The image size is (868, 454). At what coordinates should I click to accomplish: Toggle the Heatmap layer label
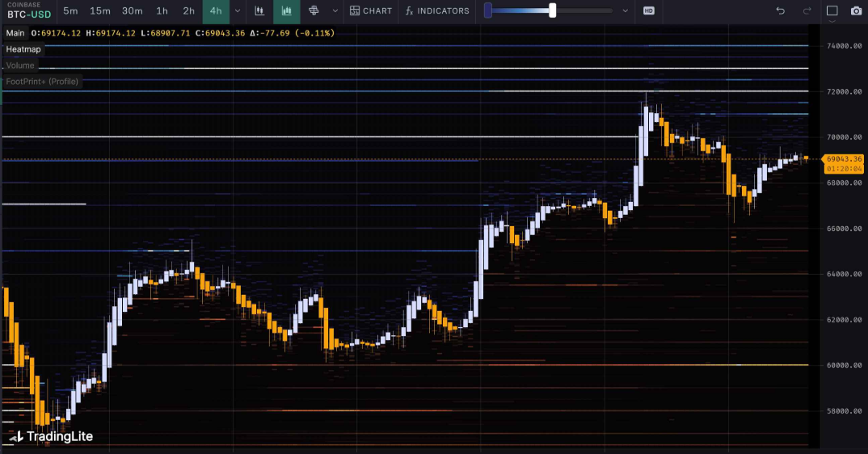(23, 49)
